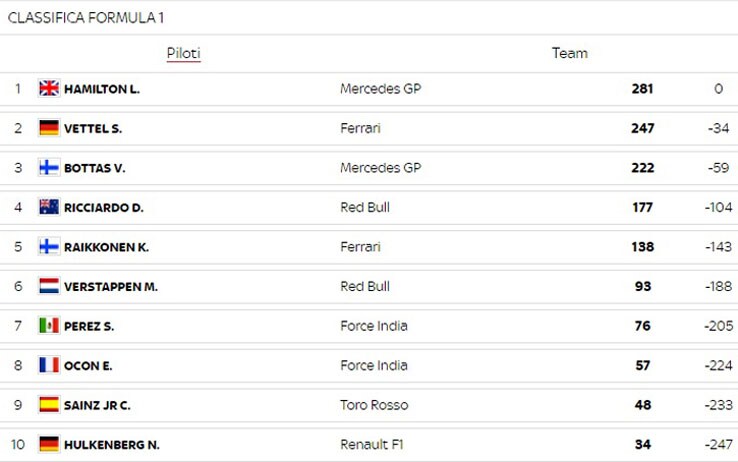Select HULKENBERG N. driver name
This screenshot has height=462, width=738.
(112, 445)
